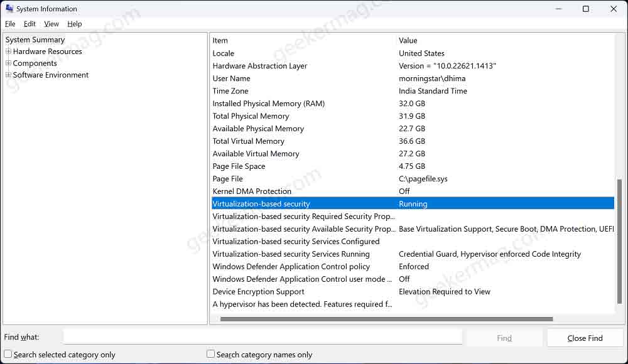Select the Locale row
Image resolution: width=628 pixels, height=364 pixels.
413,53
